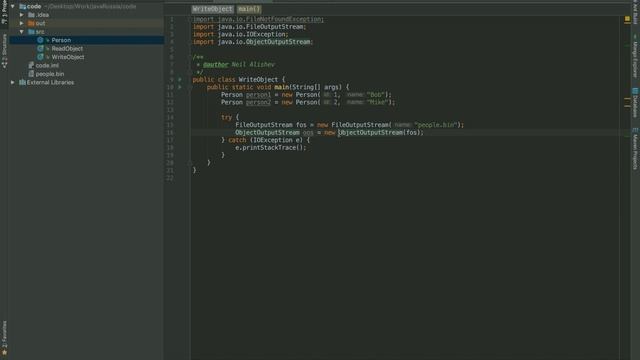Screen dimensions: 640x360
Task: Click the java.io.FileOutputStream import line
Action: point(249,27)
